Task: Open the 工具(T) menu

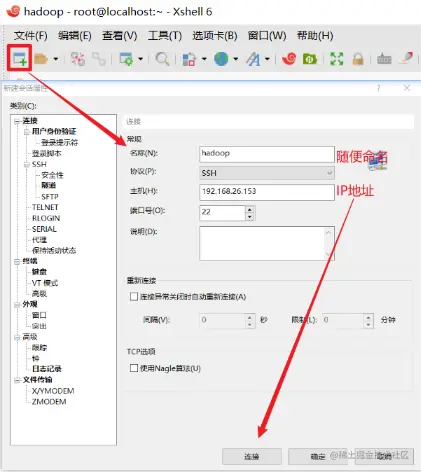Action: (165, 35)
